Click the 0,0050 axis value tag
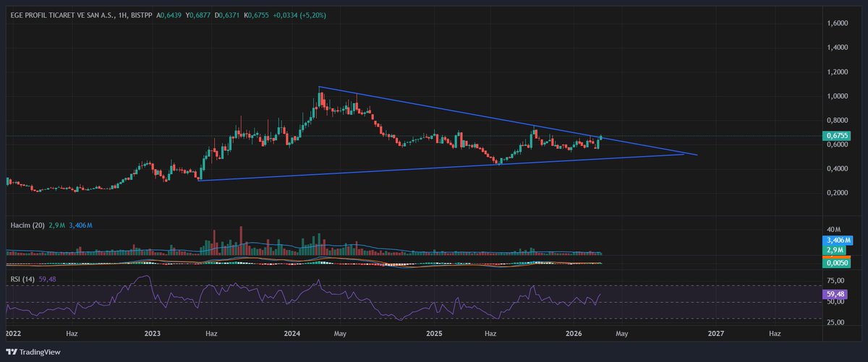868x362 pixels. 837,264
